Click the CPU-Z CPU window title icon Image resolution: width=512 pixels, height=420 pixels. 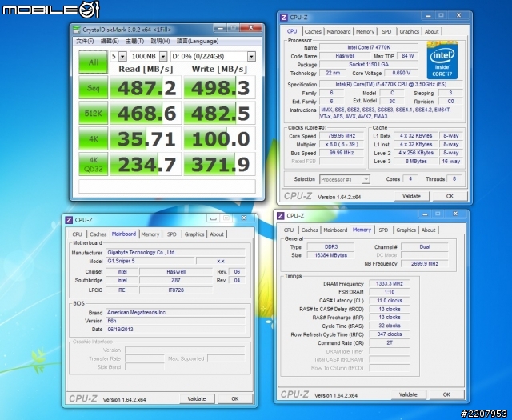pyautogui.click(x=284, y=18)
